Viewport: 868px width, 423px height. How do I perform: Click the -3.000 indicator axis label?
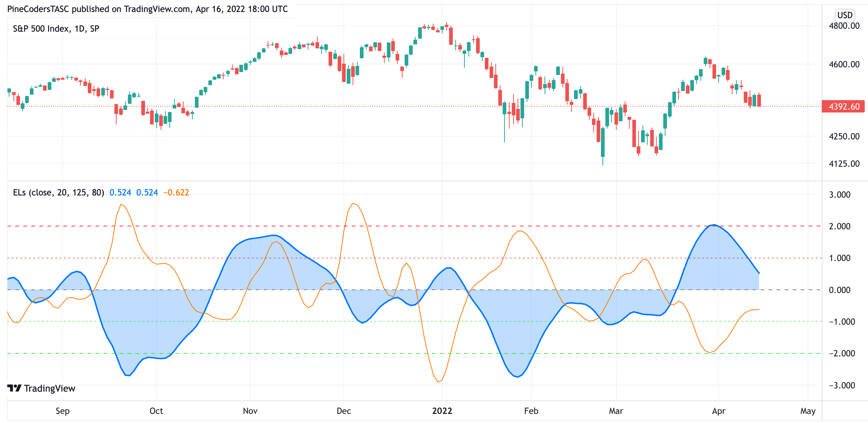click(842, 386)
